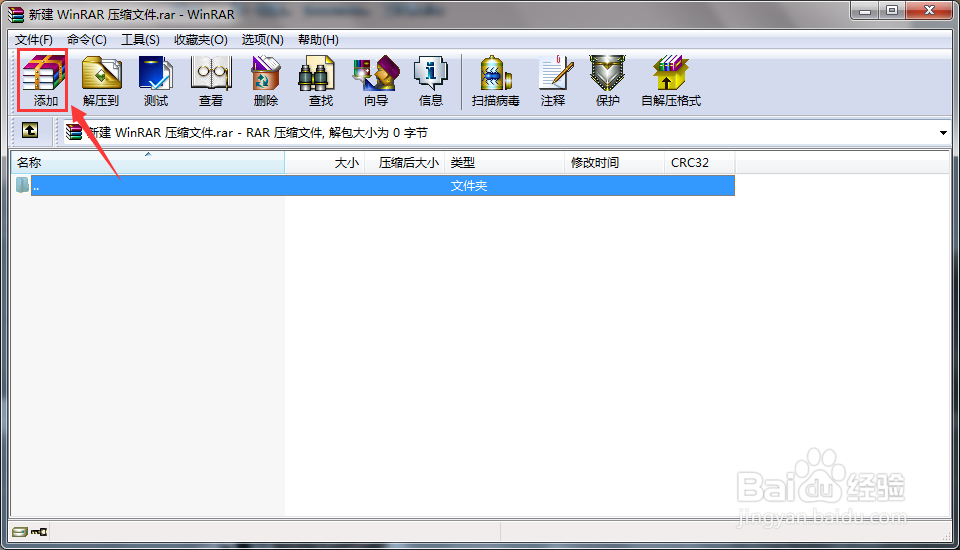This screenshot has height=550, width=960.
Task: Click the 添加 (Add) toolbar icon
Action: (43, 80)
